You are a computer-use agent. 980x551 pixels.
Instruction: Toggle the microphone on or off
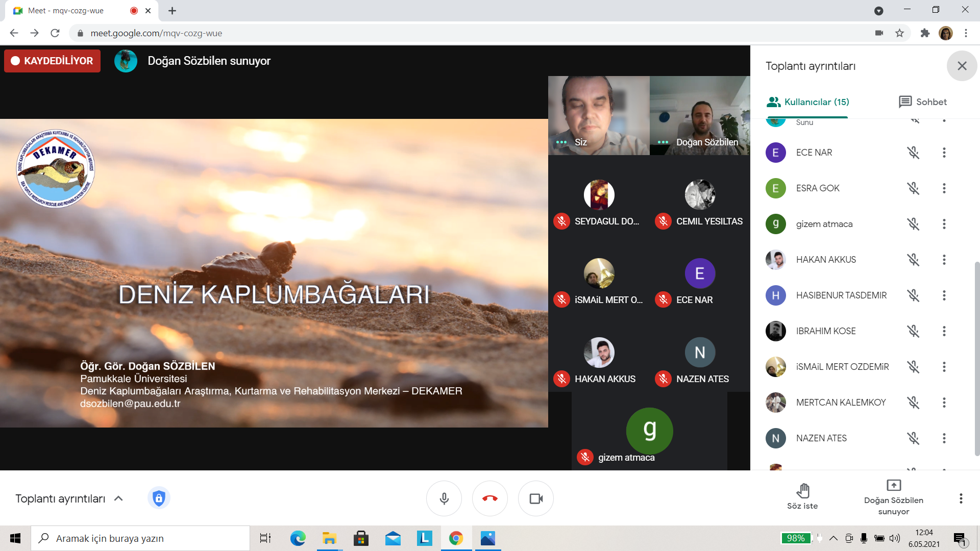444,498
